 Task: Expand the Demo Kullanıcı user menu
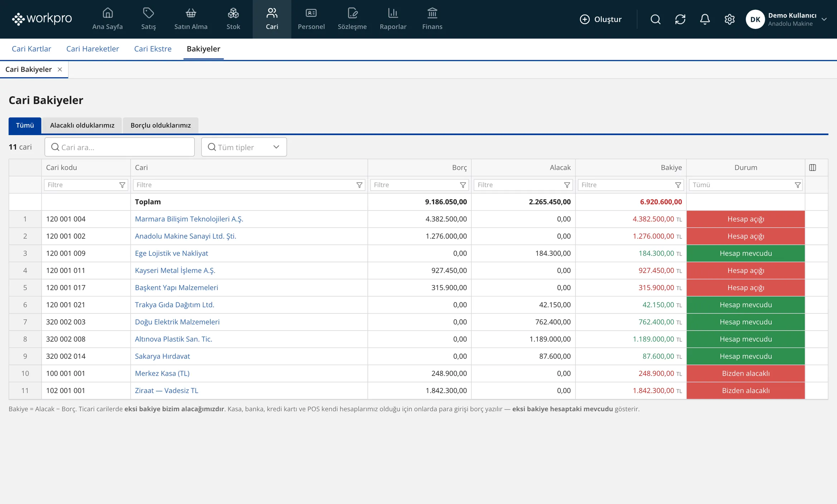click(x=824, y=19)
